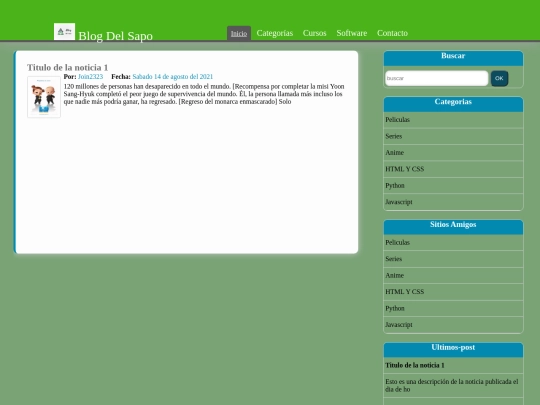The width and height of the screenshot is (540, 405).
Task: Open the Contacto menu item
Action: click(x=392, y=33)
